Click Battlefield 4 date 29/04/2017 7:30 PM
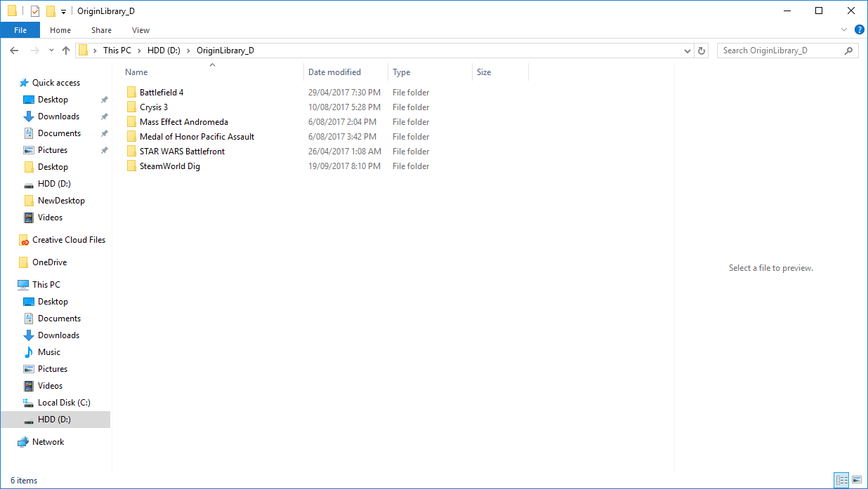868x489 pixels. coord(344,93)
